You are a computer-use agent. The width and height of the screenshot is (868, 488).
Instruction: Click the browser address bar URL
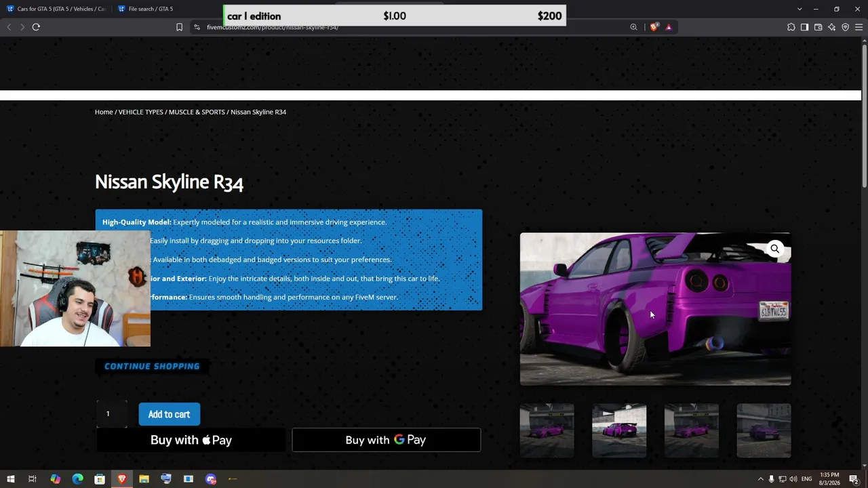pos(273,27)
